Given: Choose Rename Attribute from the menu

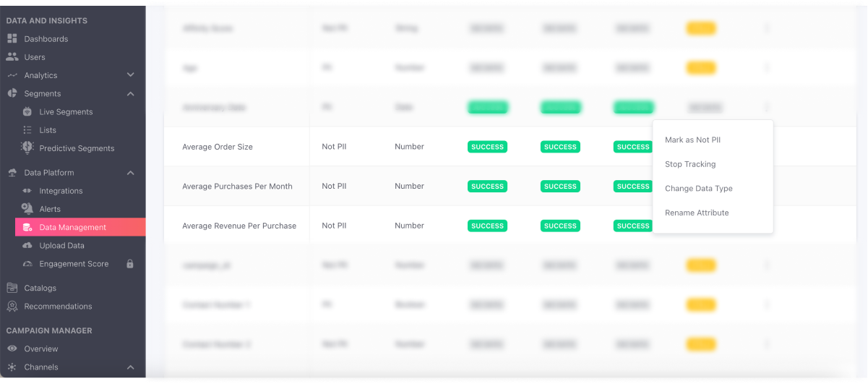Looking at the screenshot, I should [696, 213].
